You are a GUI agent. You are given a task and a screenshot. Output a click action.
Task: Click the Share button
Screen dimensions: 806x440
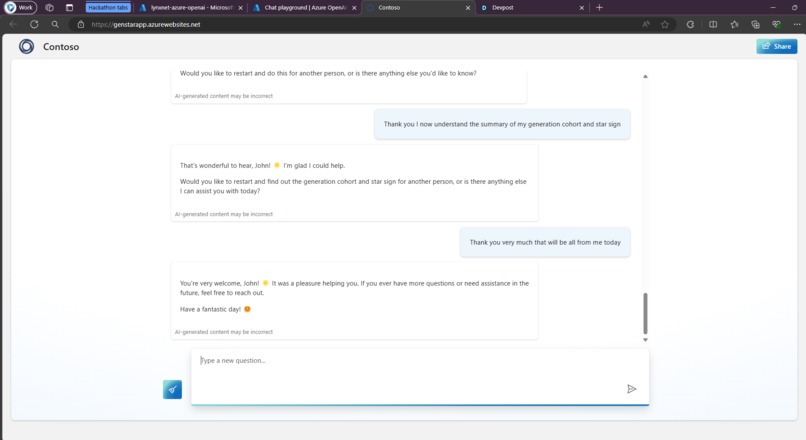pyautogui.click(x=777, y=46)
